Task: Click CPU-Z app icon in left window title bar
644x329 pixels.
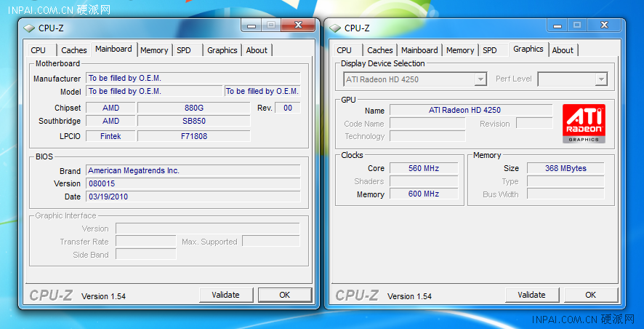Action: coord(29,28)
